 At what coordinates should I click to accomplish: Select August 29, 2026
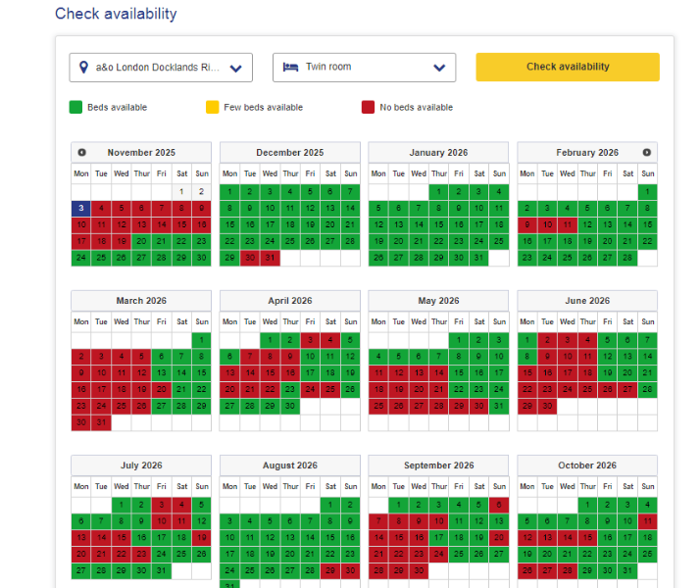point(330,570)
